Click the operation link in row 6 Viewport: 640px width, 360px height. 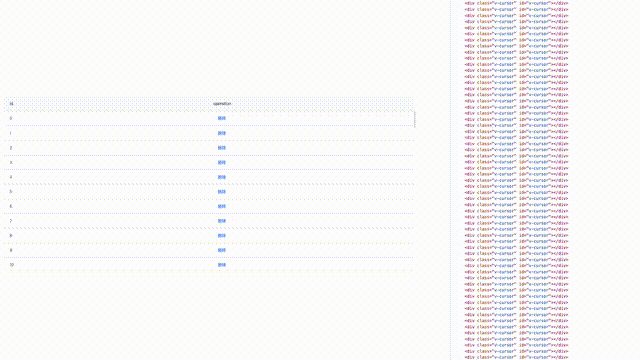(222, 207)
